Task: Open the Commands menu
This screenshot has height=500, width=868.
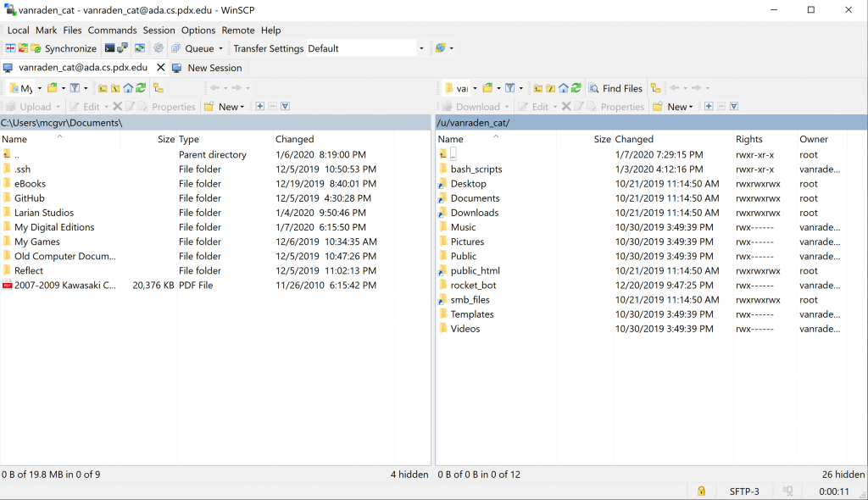Action: (112, 30)
